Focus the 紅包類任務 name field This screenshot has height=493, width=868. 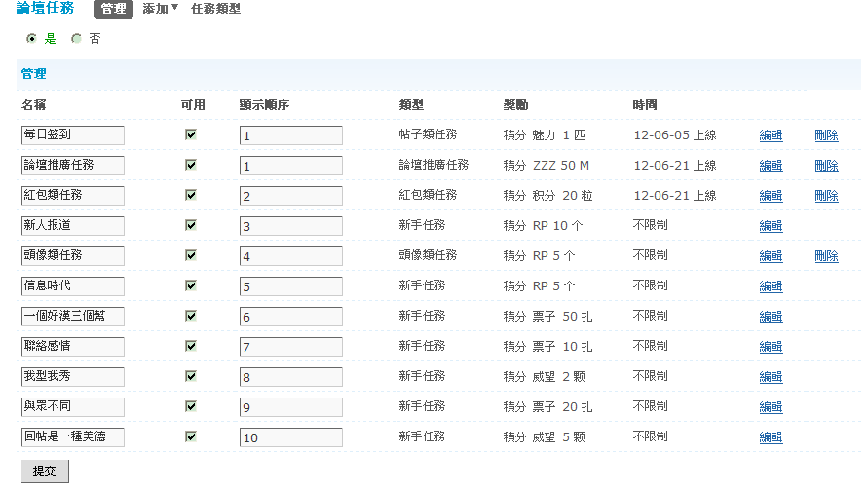point(72,196)
